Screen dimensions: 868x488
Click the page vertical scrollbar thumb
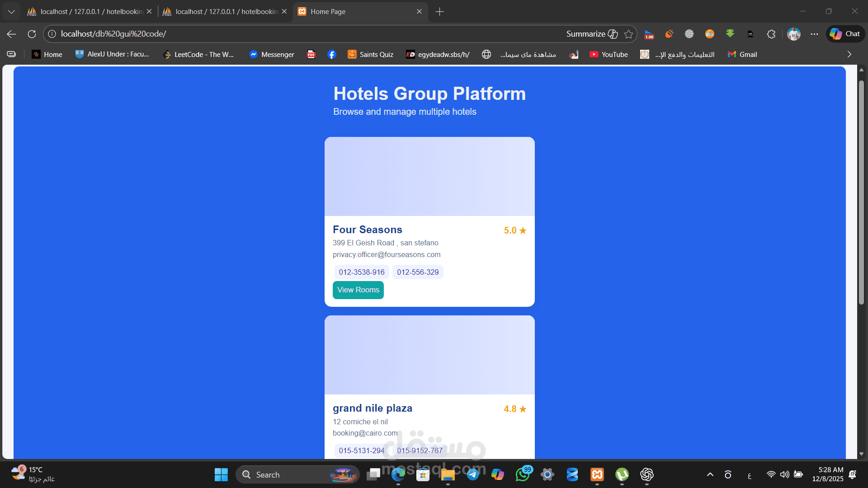tap(861, 192)
